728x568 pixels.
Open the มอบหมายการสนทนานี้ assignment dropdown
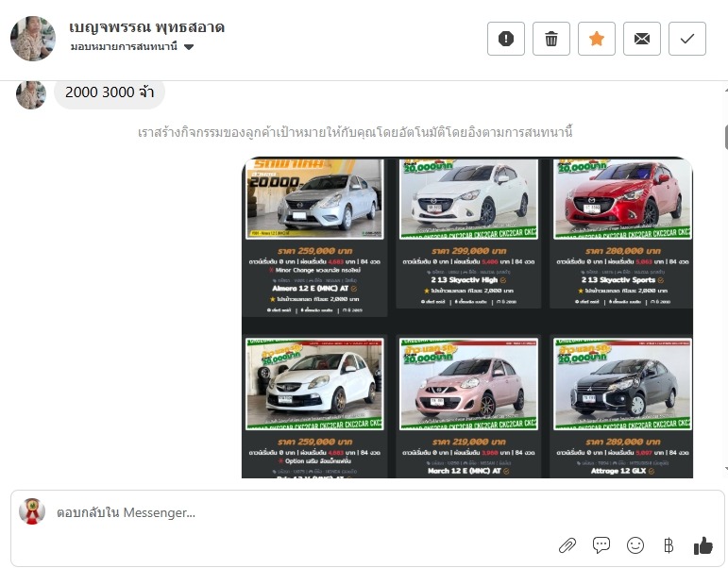(x=132, y=46)
